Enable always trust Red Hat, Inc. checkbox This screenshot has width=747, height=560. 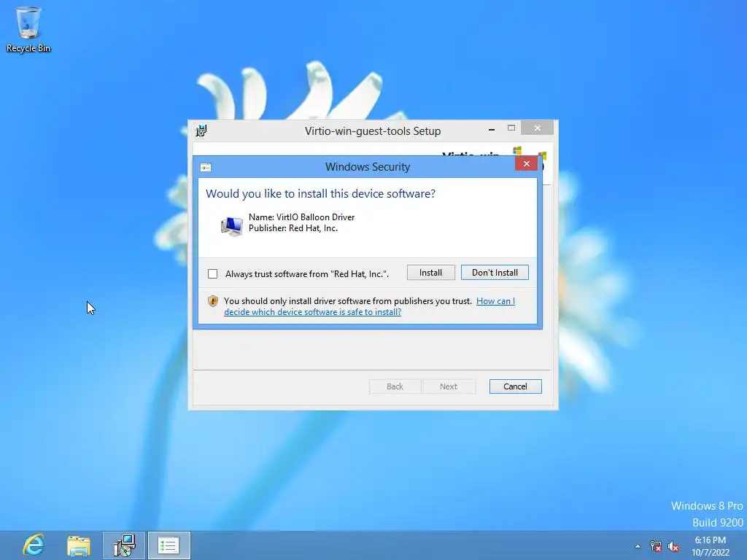pyautogui.click(x=212, y=274)
